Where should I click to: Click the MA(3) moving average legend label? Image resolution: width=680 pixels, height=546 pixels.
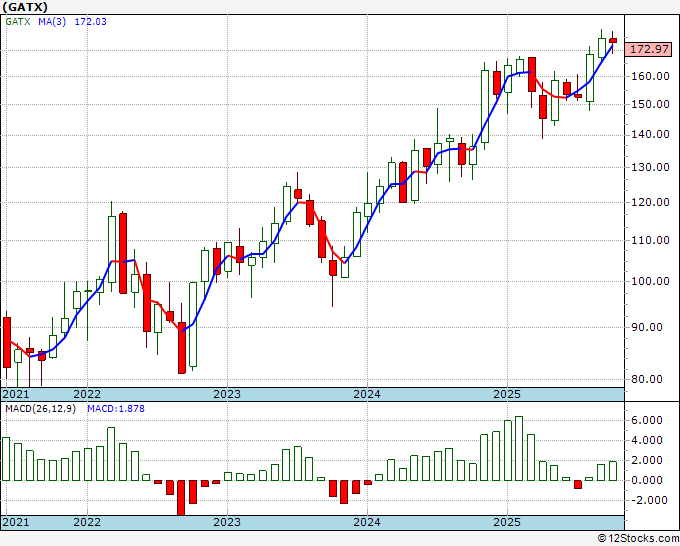click(x=52, y=21)
